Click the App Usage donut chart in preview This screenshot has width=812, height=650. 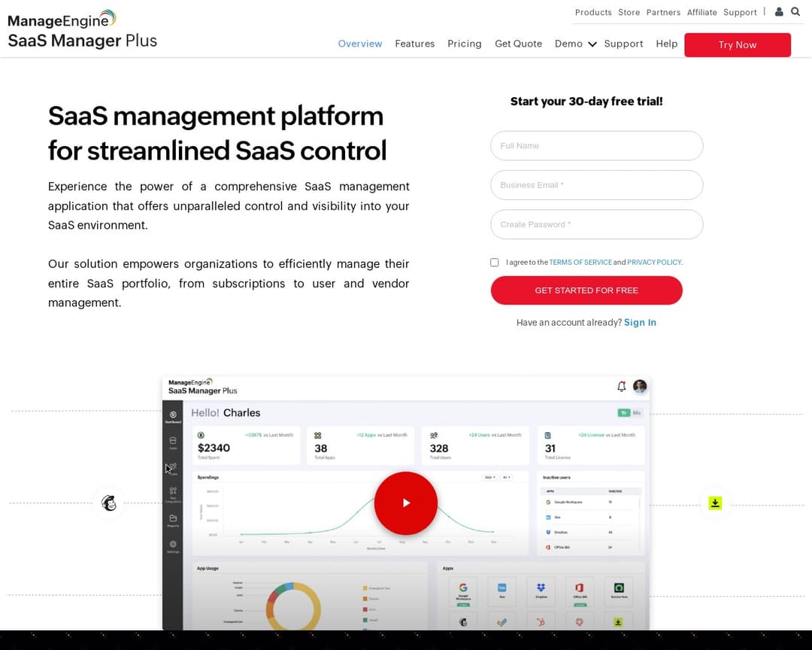click(294, 606)
